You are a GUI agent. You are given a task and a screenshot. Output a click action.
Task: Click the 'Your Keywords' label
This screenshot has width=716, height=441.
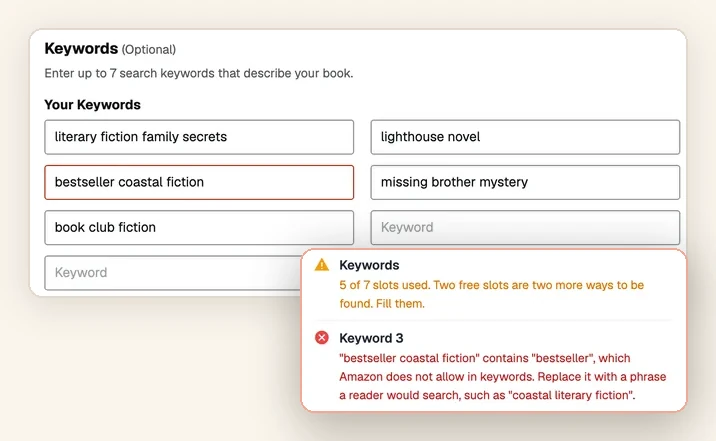[x=92, y=105]
